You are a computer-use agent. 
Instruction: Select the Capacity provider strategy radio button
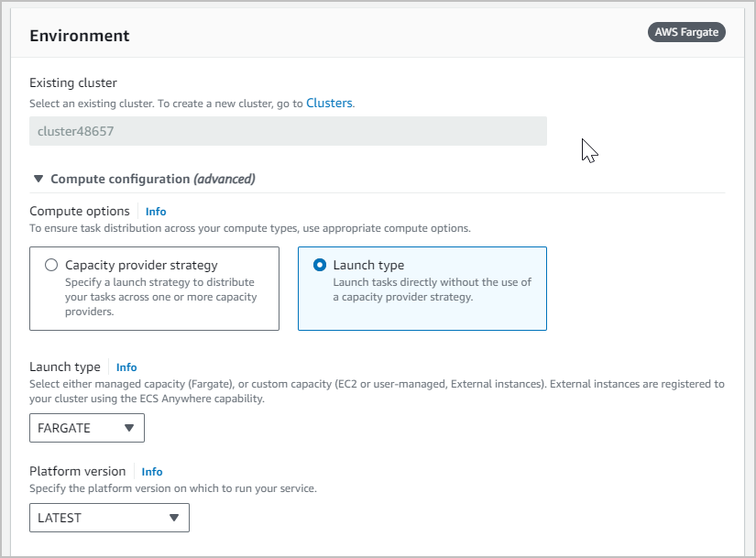pyautogui.click(x=51, y=265)
